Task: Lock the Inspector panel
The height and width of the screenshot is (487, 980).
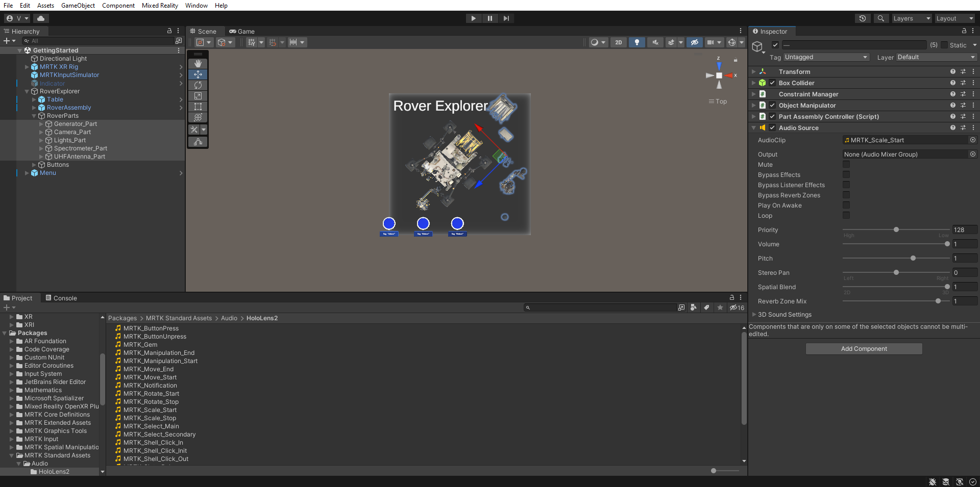Action: [x=964, y=31]
